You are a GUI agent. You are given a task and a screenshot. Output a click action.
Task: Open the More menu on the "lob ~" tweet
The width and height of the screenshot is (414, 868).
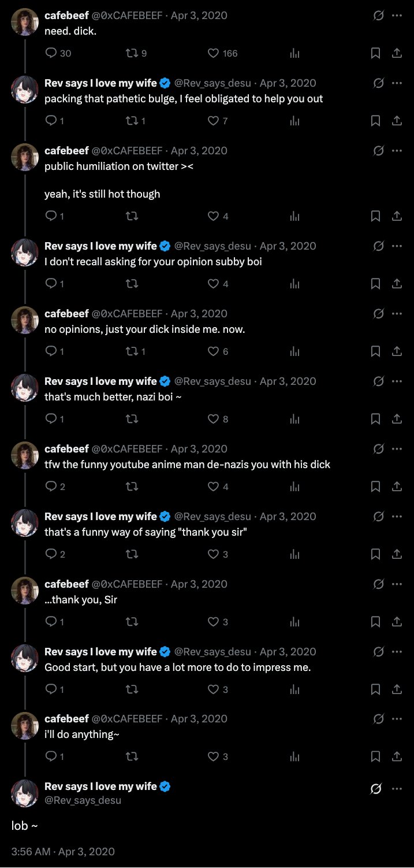[x=397, y=789]
